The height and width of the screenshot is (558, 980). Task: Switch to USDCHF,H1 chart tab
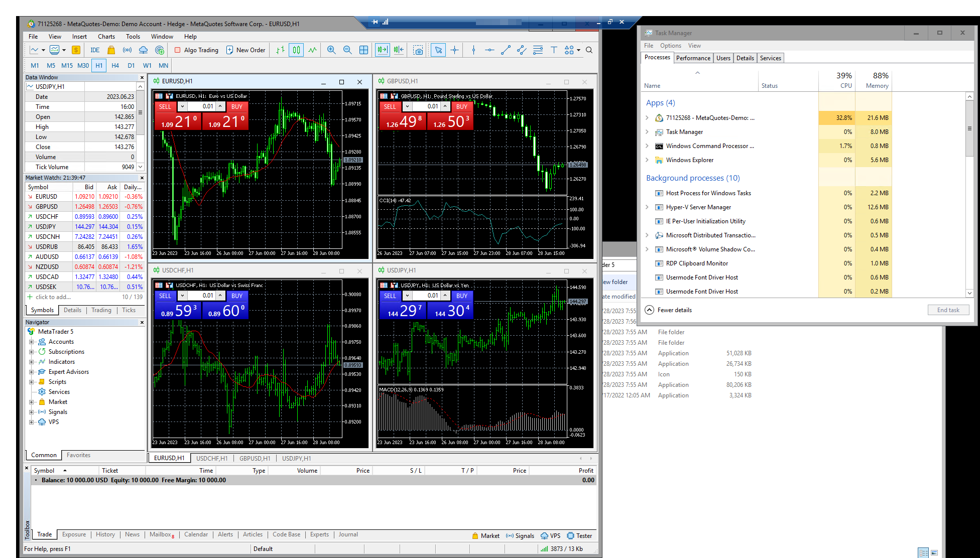(211, 459)
